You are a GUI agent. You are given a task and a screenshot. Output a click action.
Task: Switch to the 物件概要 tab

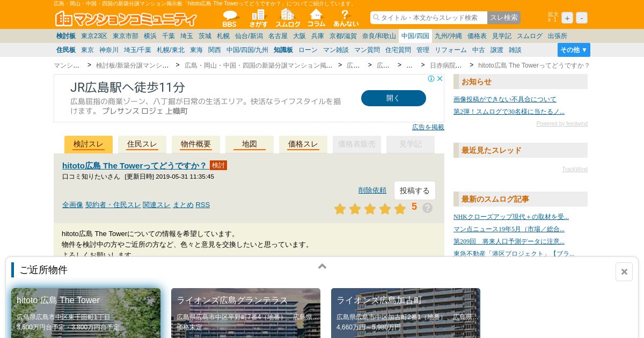[196, 144]
